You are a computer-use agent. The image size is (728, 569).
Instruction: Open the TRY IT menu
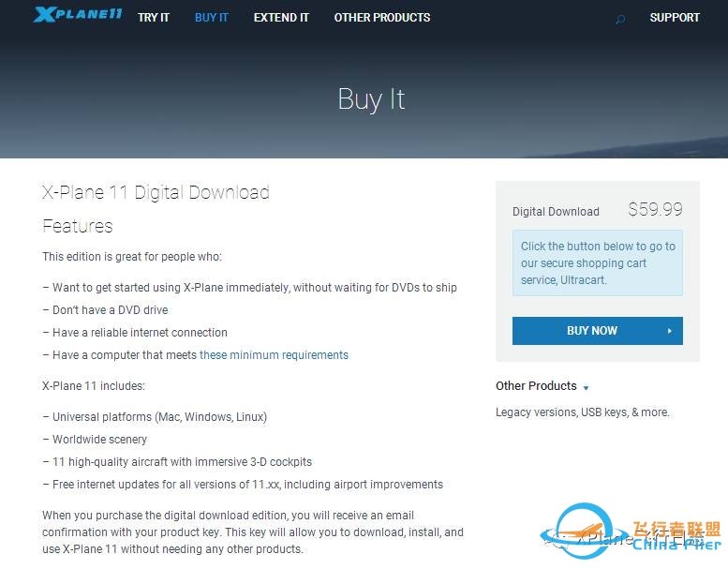[x=154, y=18]
